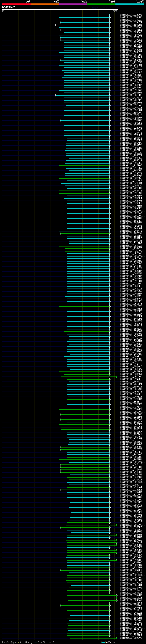Screen dimensions: 146x644
Task: Select the UniRef100_C8XCV2 label at bottom
Action: click(x=131, y=638)
